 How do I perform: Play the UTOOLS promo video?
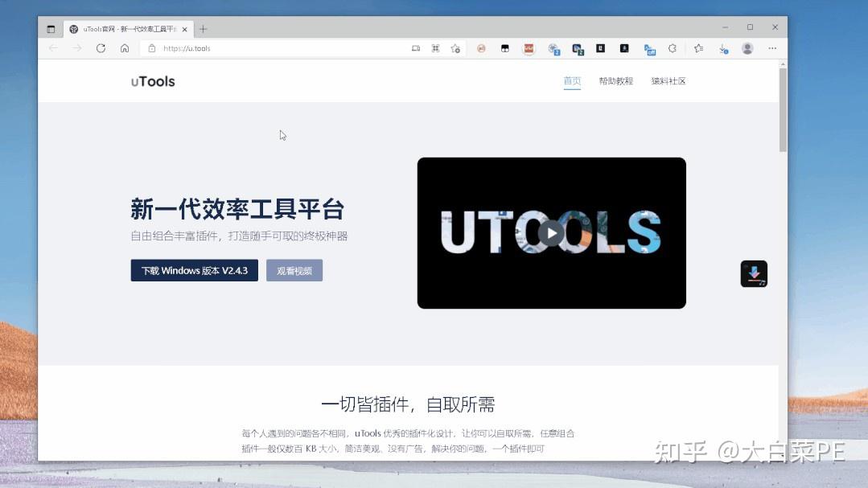(x=551, y=233)
